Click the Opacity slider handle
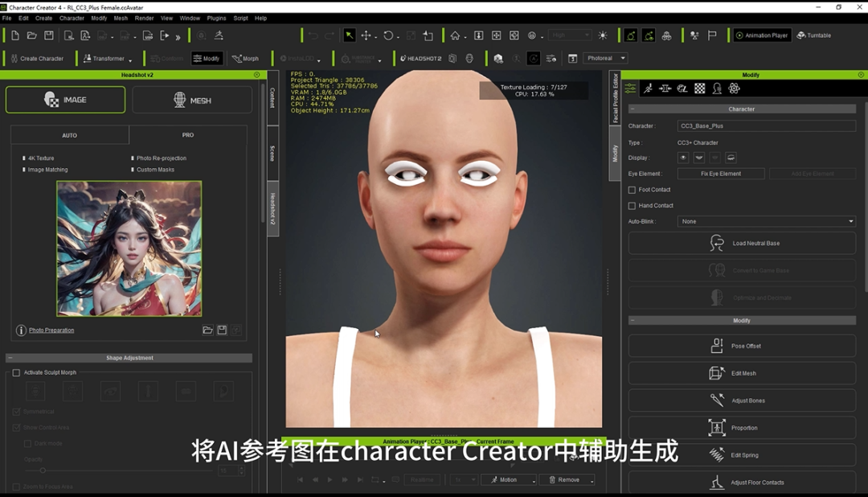 (43, 470)
